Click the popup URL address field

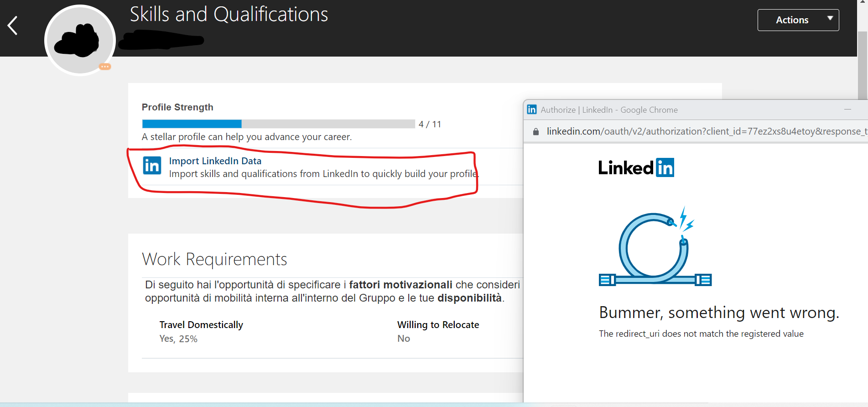point(706,131)
